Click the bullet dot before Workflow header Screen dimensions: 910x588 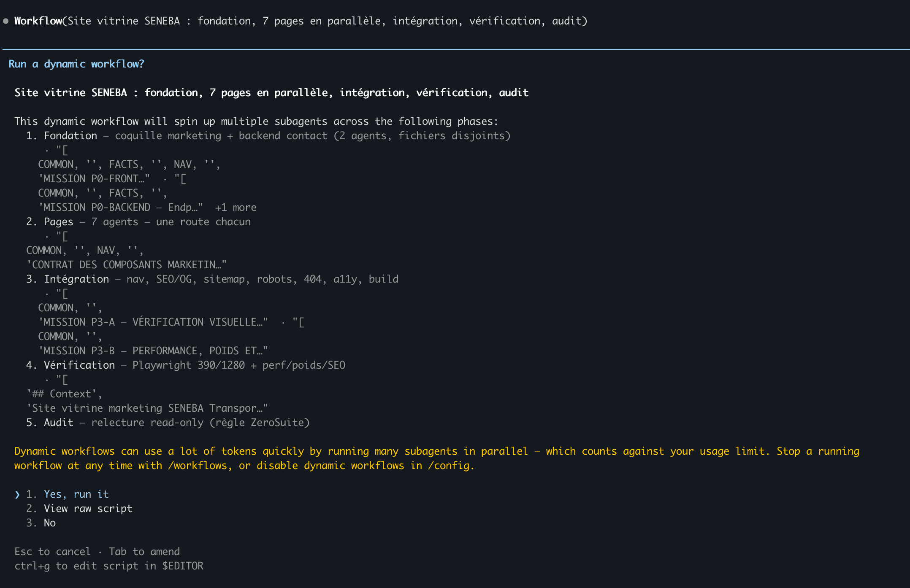(6, 21)
